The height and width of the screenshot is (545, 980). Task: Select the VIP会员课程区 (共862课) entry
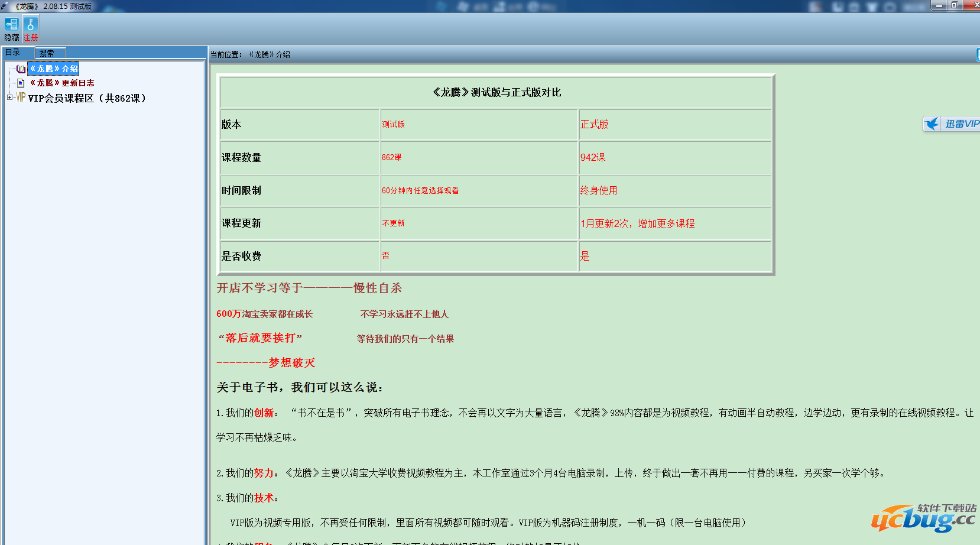(x=87, y=98)
